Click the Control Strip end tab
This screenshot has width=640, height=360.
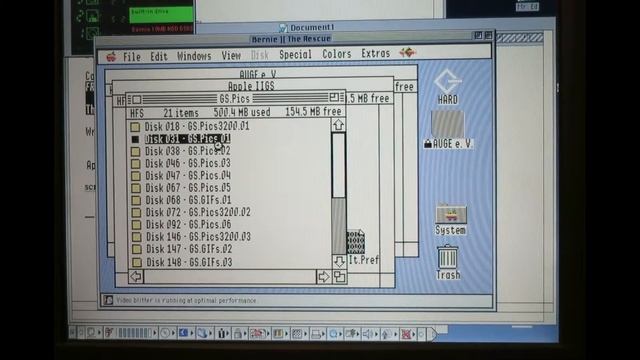433,334
